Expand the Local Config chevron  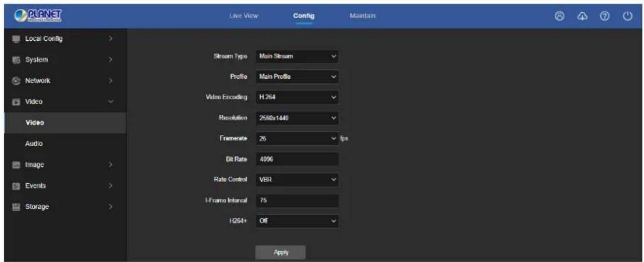(110, 39)
